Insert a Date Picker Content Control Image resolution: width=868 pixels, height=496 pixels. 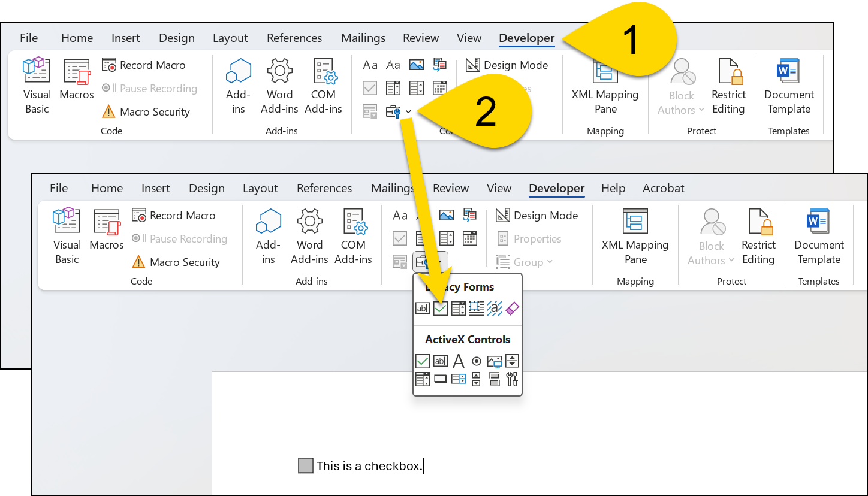point(469,238)
